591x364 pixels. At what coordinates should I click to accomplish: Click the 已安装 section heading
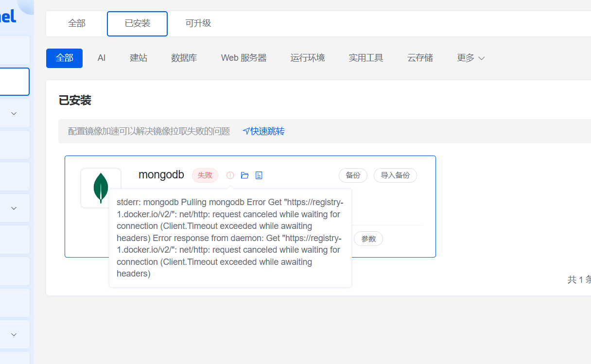tap(75, 101)
